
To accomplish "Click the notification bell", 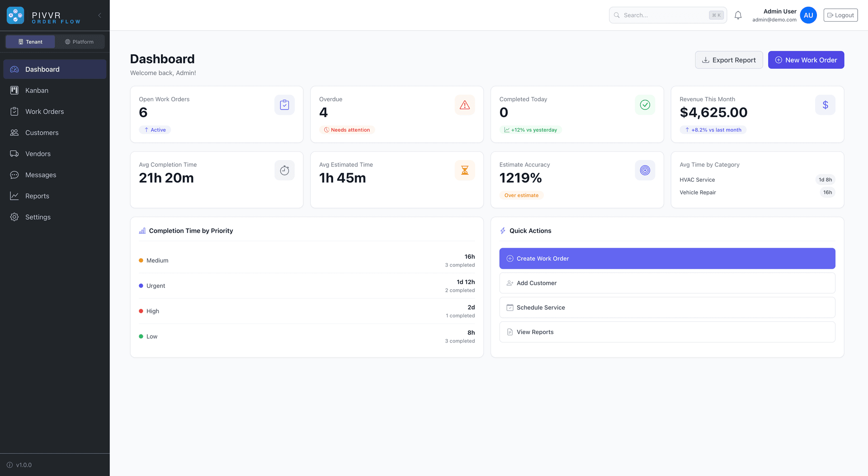I will tap(738, 15).
